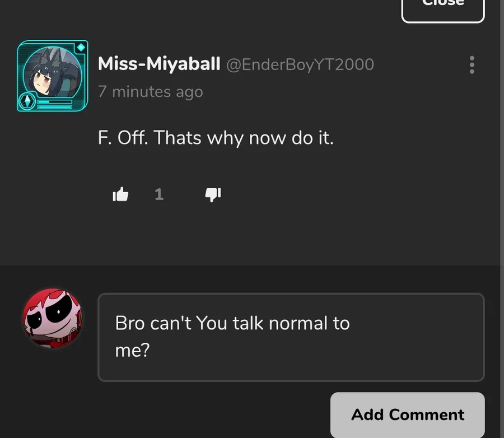Click the cyan level bar under avatar
This screenshot has width=504, height=438.
[x=54, y=102]
